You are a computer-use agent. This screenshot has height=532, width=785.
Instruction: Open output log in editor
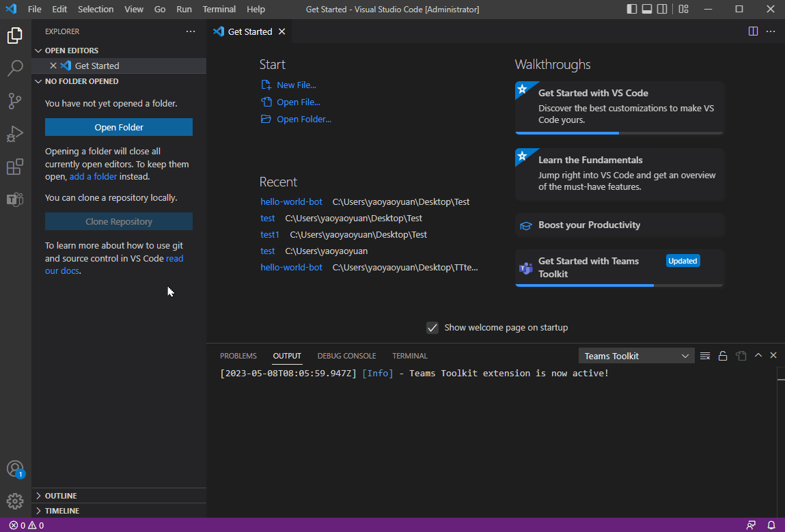point(741,356)
